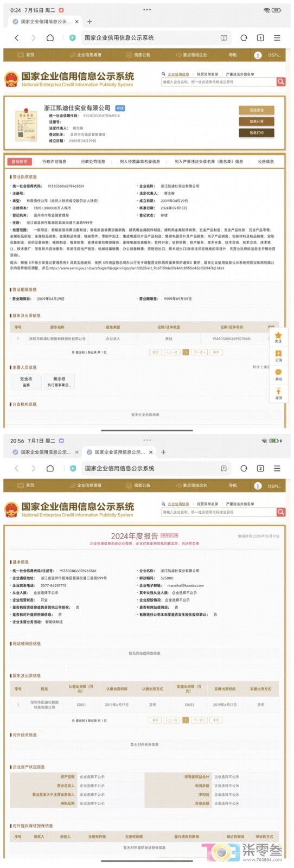Screen dimensions: 294x868
Task: Click the national emblem logo in upper page
Action: tap(11, 79)
